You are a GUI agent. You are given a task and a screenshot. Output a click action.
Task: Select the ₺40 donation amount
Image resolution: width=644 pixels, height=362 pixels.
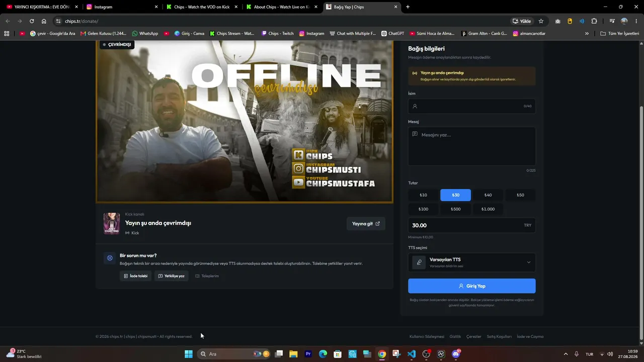(x=488, y=195)
